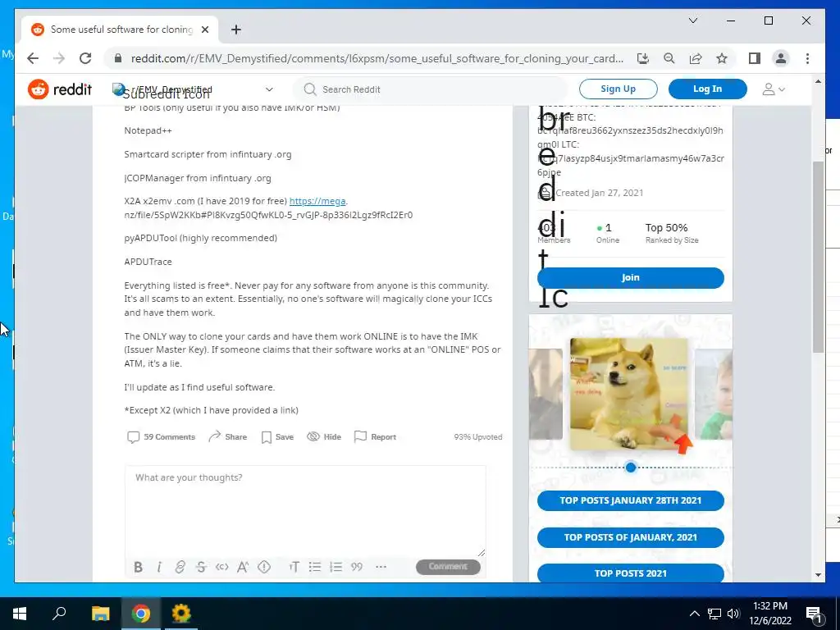Click the volume speaker tray icon
This screenshot has height=630, width=840.
[x=733, y=614]
